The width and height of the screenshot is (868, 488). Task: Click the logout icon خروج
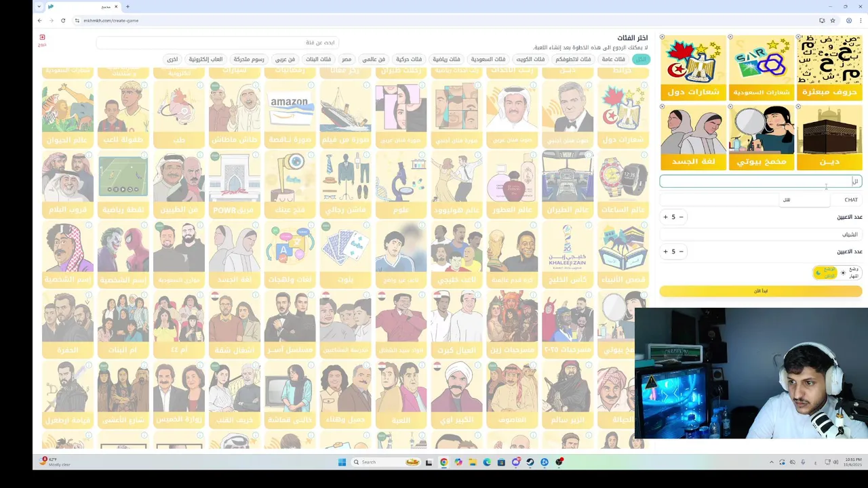[42, 40]
